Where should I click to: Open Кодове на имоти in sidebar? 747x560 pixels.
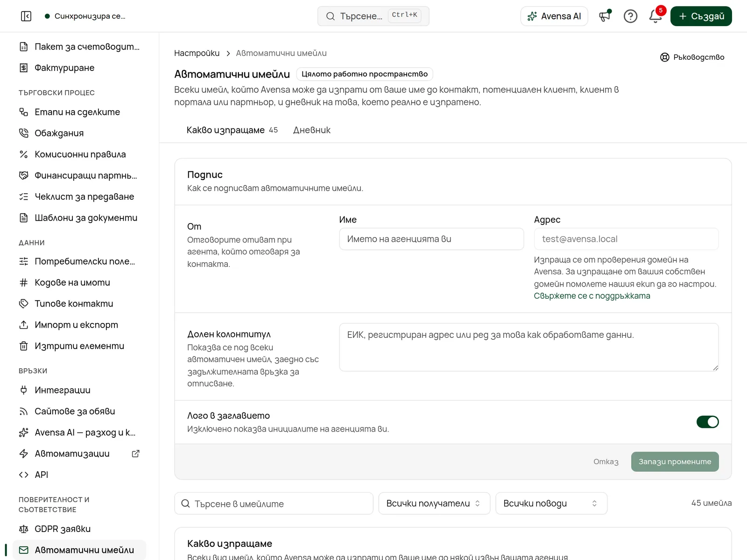[x=79, y=283]
